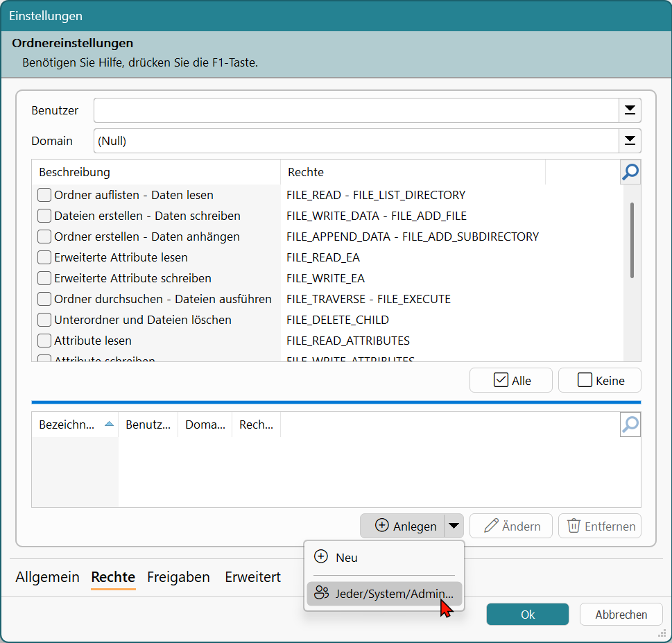Click the Ändern pencil button
Screen dimensions: 672x643
click(x=511, y=526)
